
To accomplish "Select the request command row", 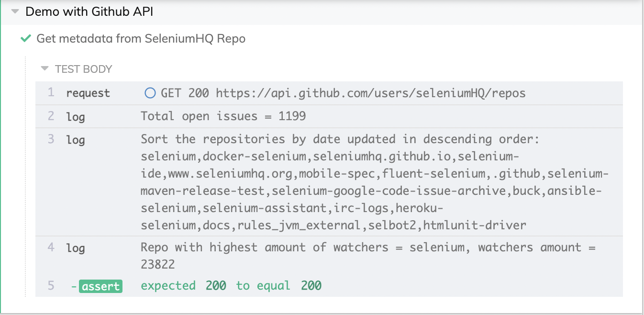I will (x=329, y=93).
